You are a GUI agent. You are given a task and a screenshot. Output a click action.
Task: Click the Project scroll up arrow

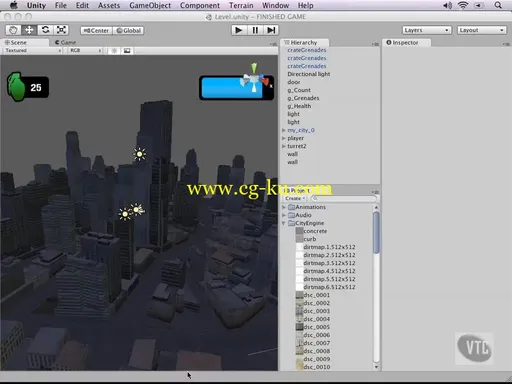click(376, 207)
